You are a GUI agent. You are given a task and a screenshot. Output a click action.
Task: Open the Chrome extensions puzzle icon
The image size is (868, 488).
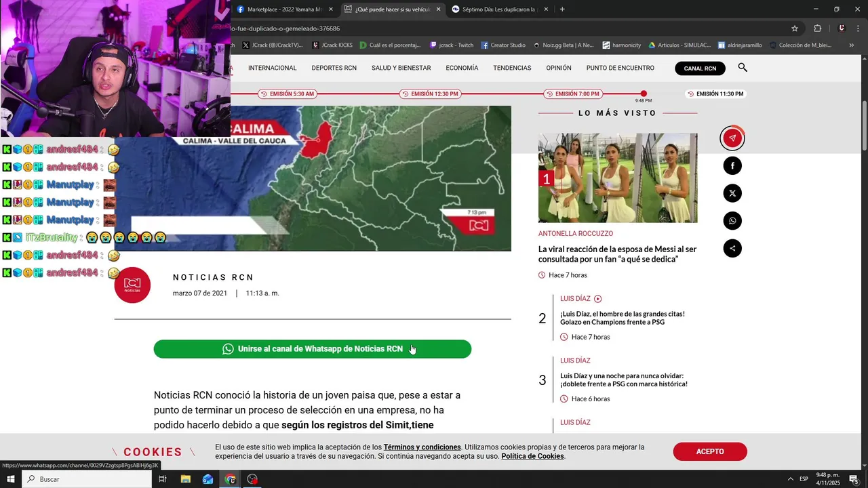coord(817,28)
